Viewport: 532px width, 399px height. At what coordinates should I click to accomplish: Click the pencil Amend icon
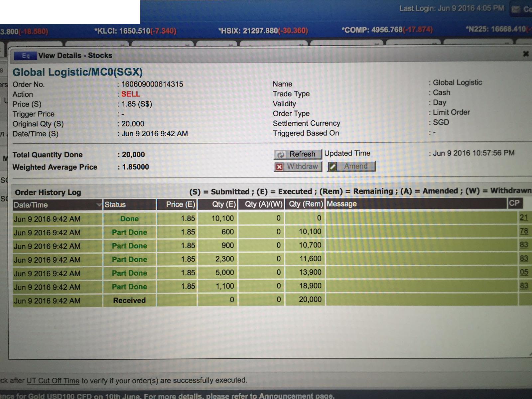(332, 167)
